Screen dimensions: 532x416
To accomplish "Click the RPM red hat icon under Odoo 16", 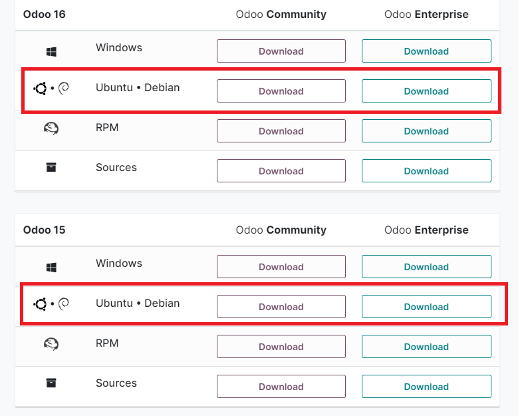I will point(51,128).
